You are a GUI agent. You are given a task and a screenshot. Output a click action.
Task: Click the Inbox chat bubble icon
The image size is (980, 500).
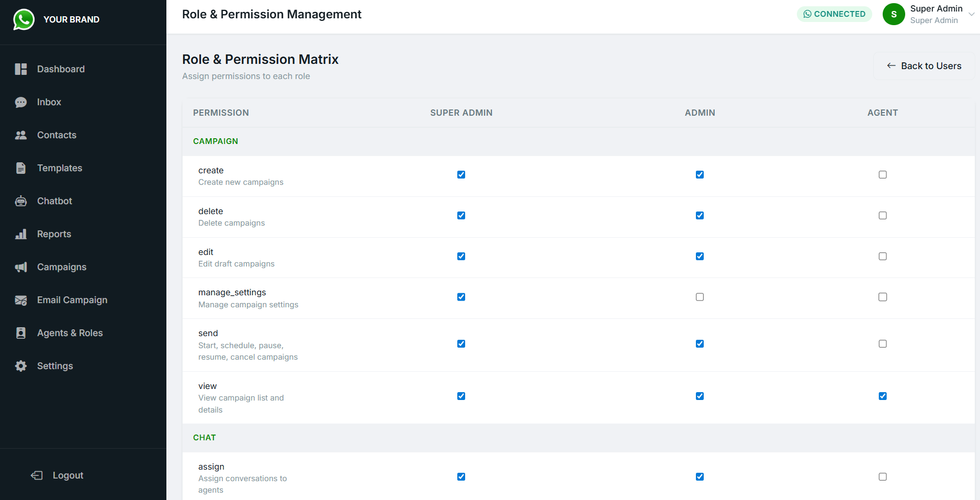click(x=21, y=102)
